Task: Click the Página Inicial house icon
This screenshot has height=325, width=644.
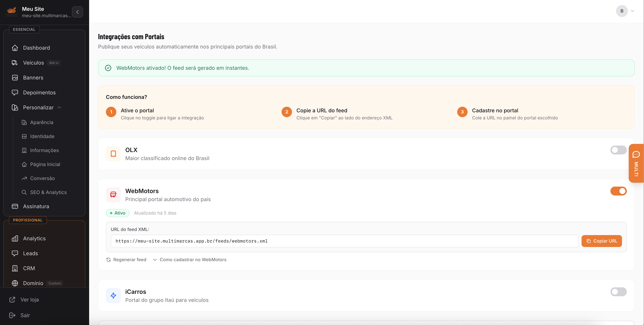Action: coord(24,164)
